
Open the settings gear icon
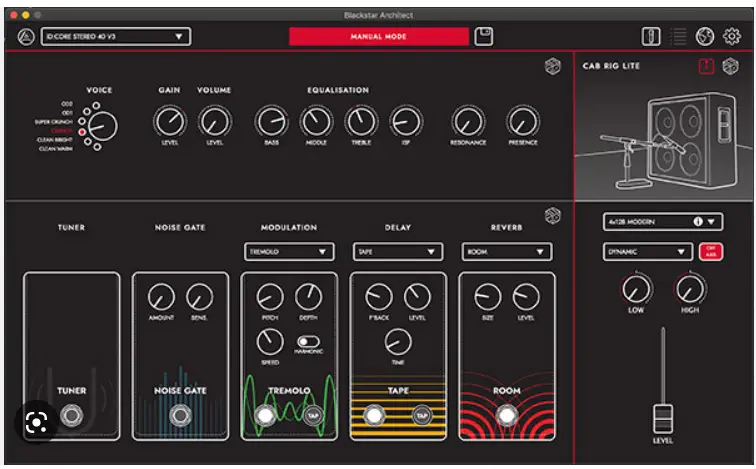coord(731,37)
